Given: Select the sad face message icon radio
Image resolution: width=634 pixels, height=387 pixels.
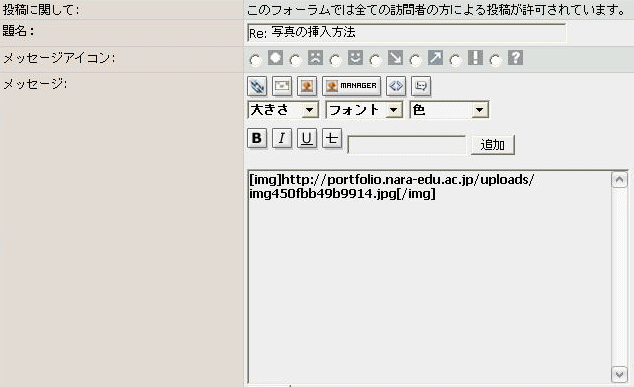Looking at the screenshot, I should (x=296, y=61).
